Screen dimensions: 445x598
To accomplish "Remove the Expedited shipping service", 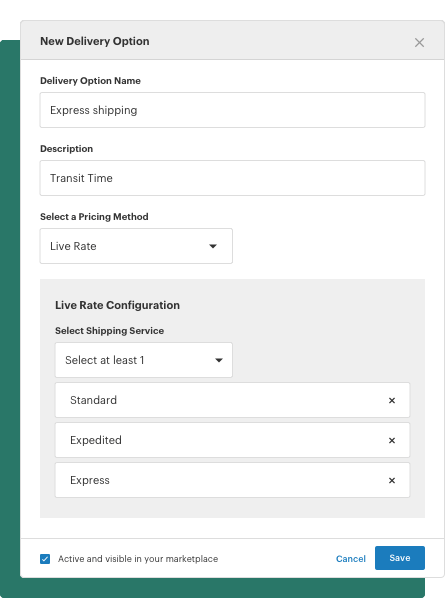I will pos(392,440).
